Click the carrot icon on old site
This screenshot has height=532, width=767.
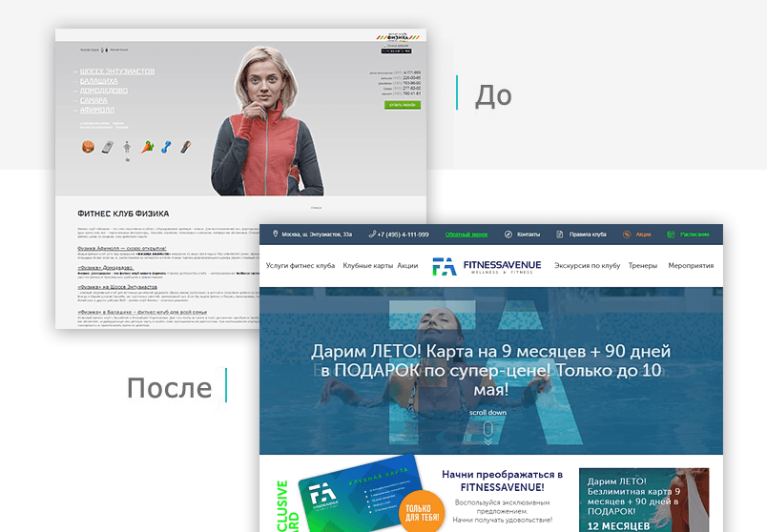pyautogui.click(x=147, y=147)
